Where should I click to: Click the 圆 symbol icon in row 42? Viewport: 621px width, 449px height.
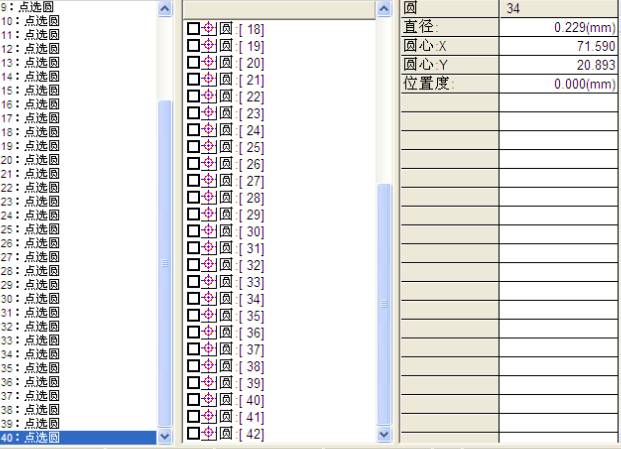[225, 433]
